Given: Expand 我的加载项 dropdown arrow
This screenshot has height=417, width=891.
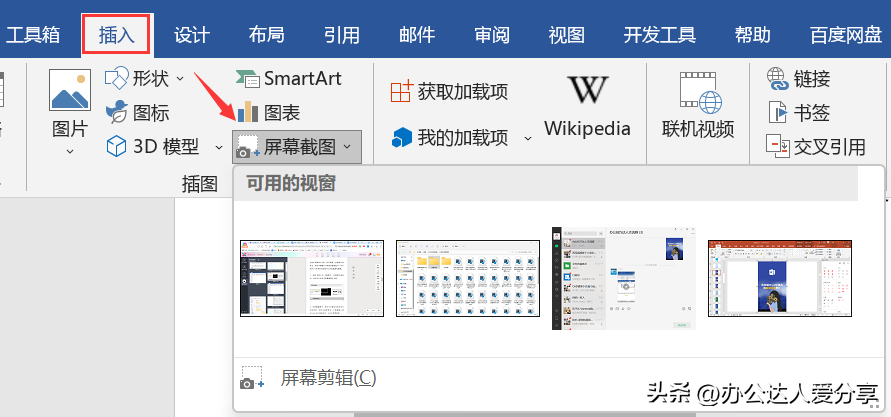Looking at the screenshot, I should tap(528, 138).
